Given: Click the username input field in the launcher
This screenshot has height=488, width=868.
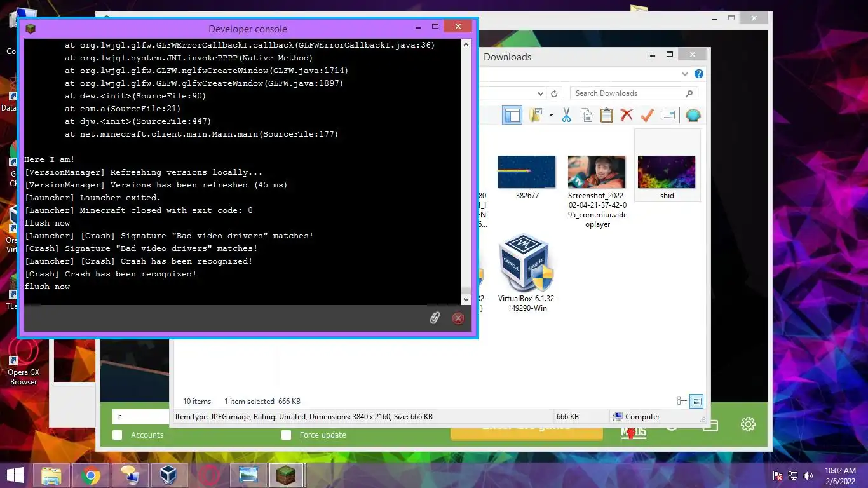Looking at the screenshot, I should [x=141, y=417].
